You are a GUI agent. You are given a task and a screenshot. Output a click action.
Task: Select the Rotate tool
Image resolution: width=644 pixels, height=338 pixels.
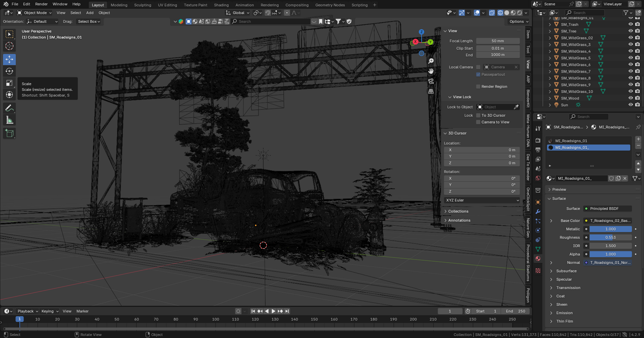point(9,71)
